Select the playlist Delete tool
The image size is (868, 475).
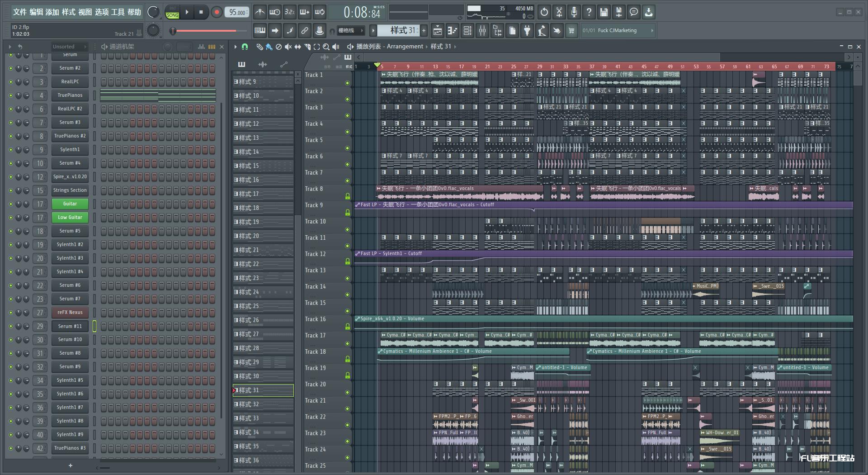click(278, 47)
